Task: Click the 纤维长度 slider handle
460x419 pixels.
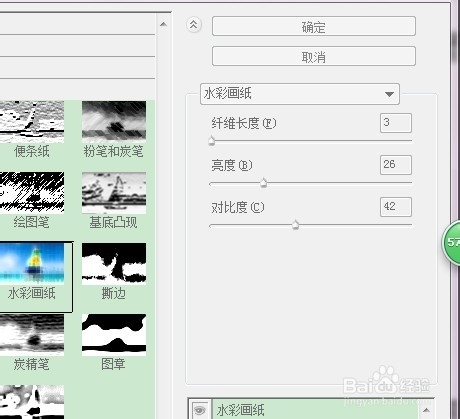Action: pyautogui.click(x=212, y=141)
